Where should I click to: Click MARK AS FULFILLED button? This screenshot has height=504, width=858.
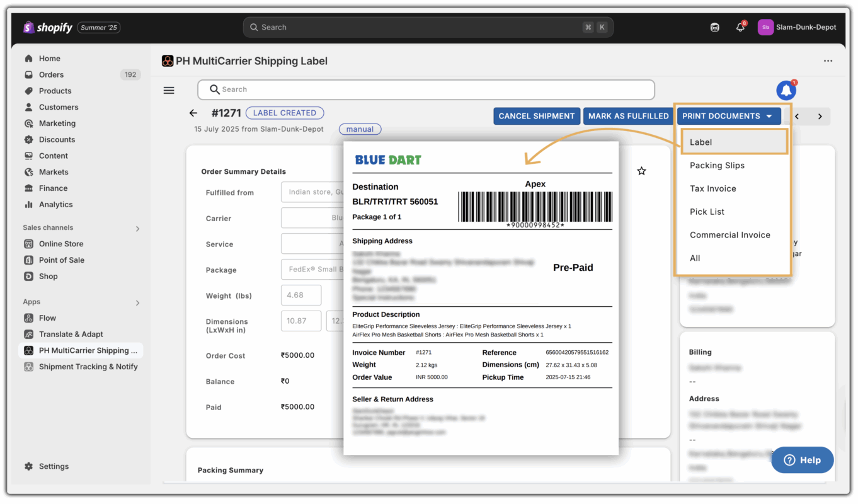point(629,116)
